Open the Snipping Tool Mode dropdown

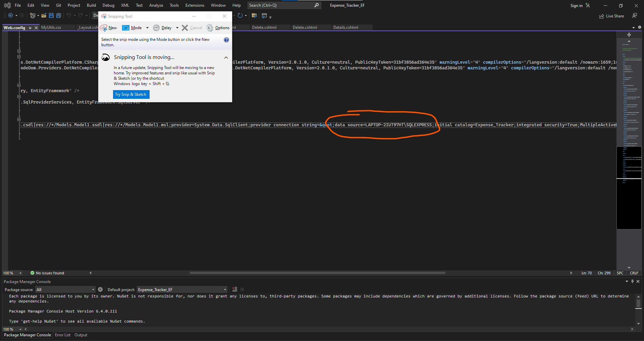click(x=147, y=28)
